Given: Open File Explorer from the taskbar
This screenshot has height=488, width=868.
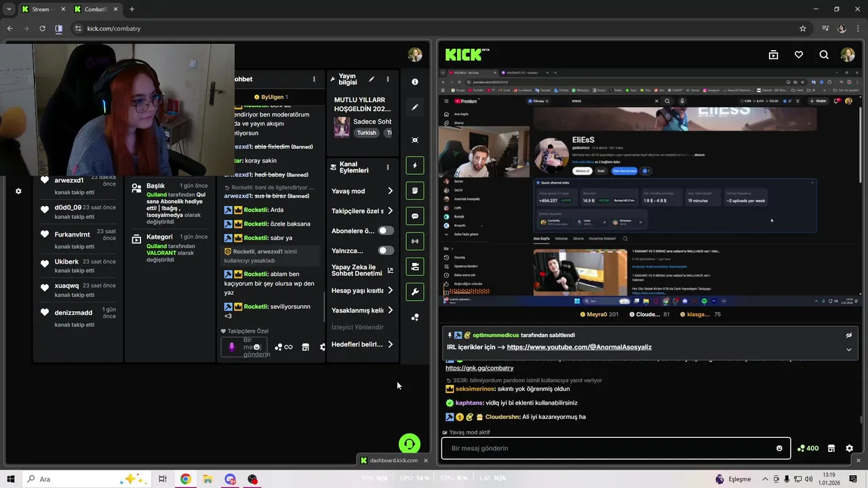Looking at the screenshot, I should pyautogui.click(x=208, y=479).
